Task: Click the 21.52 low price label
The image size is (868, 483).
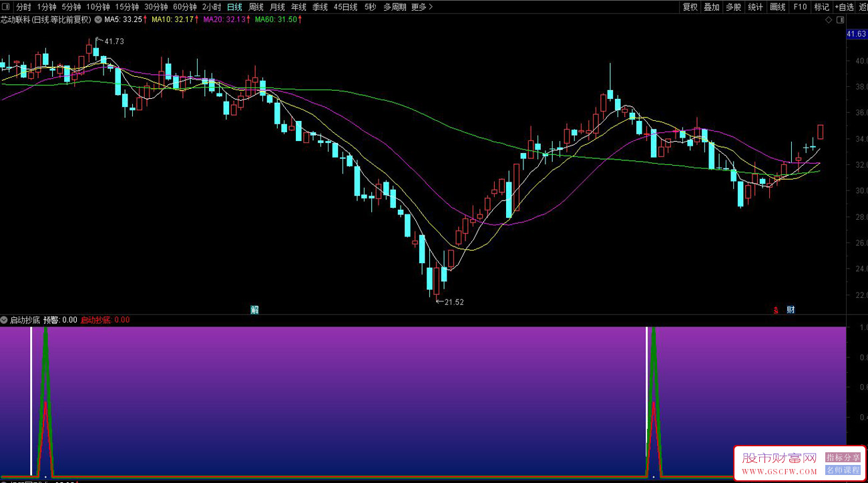Action: [454, 302]
